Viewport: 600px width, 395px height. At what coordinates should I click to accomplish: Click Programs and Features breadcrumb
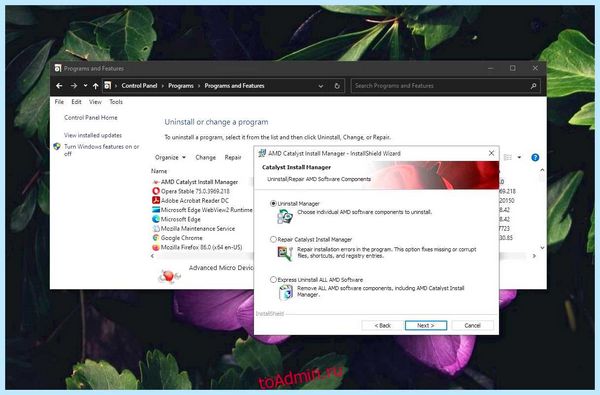coord(234,86)
